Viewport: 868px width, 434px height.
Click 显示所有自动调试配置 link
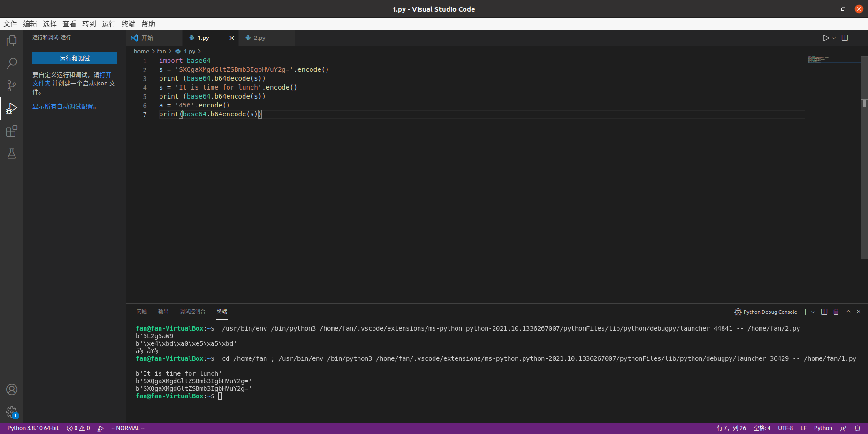(x=63, y=107)
